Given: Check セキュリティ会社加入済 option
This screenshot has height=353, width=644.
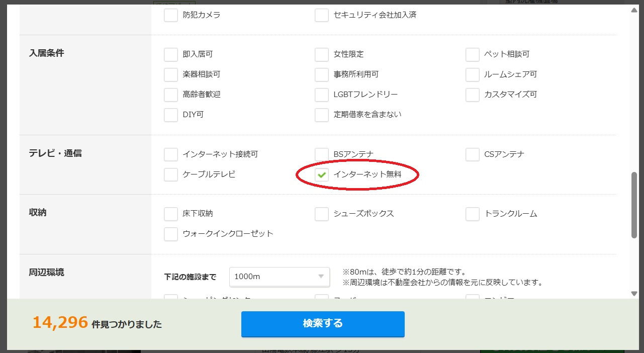Looking at the screenshot, I should coord(322,15).
